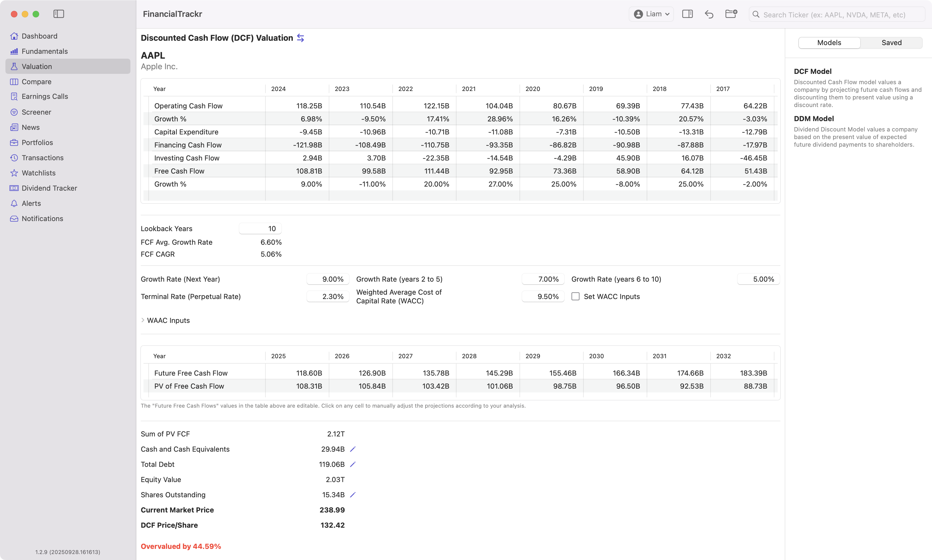Image resolution: width=932 pixels, height=560 pixels.
Task: Click the Lookback Years input
Action: click(x=260, y=229)
